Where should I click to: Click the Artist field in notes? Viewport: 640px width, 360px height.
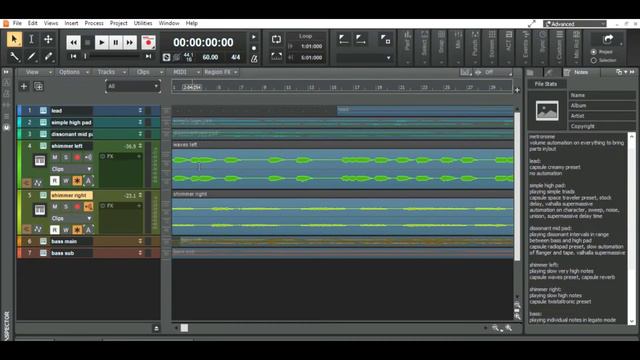point(602,116)
